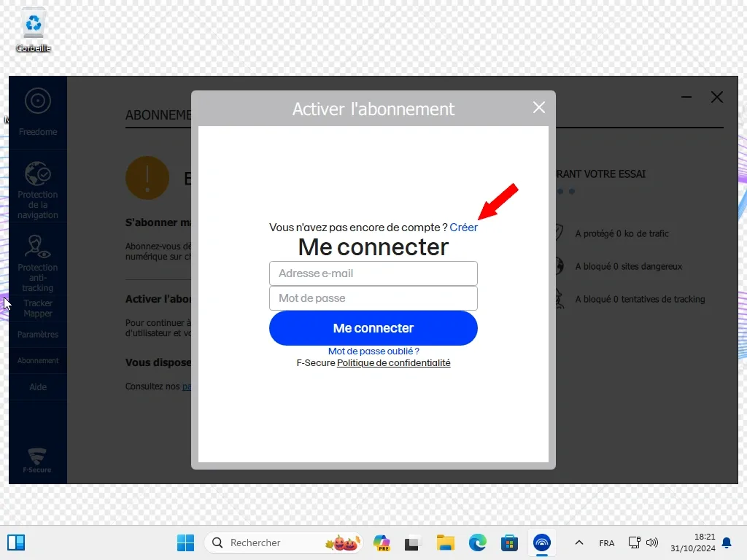Image resolution: width=747 pixels, height=560 pixels.
Task: Open Protection de la navigation panel
Action: pos(38,190)
